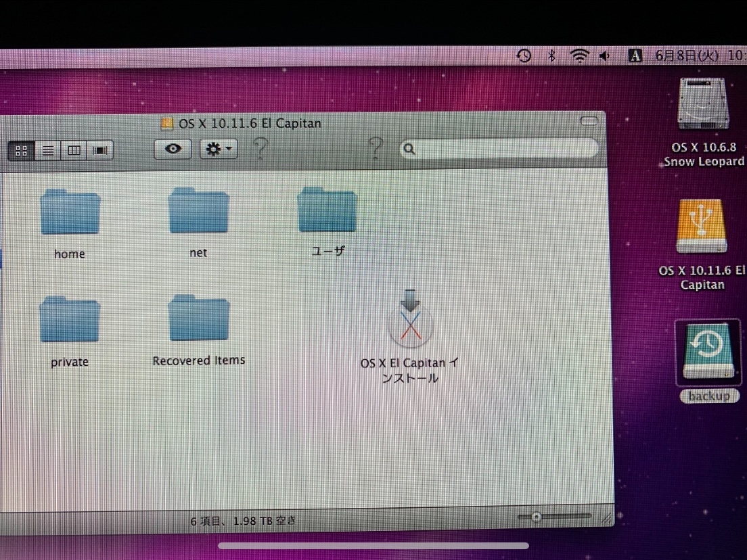Screen dimensions: 747x560
Task: Click the Quick Look eye button
Action: (173, 149)
